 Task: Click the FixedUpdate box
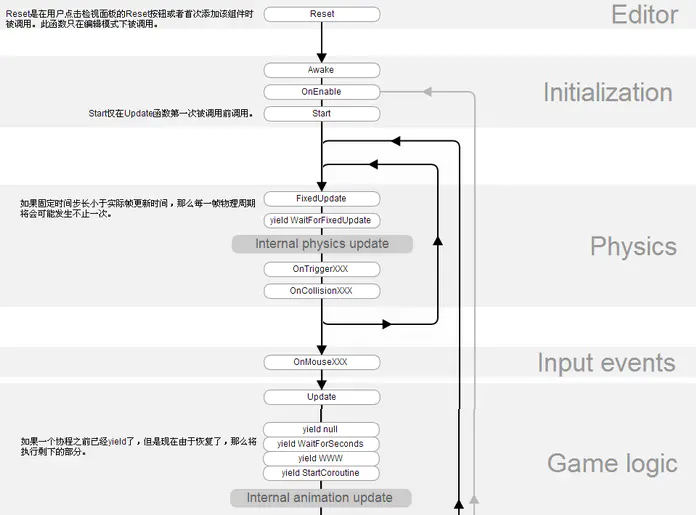322,199
